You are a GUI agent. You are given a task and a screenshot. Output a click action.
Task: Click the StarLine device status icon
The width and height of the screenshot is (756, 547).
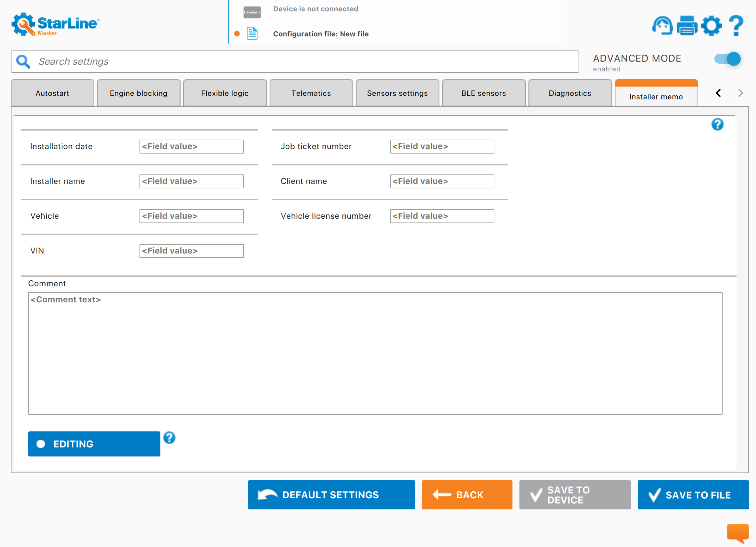tap(252, 12)
